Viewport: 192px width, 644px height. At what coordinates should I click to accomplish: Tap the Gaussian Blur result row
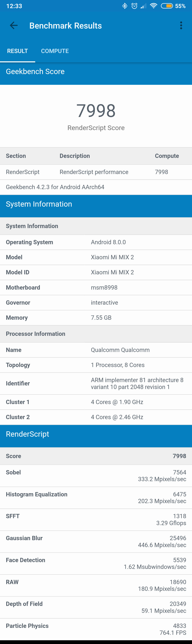96,542
